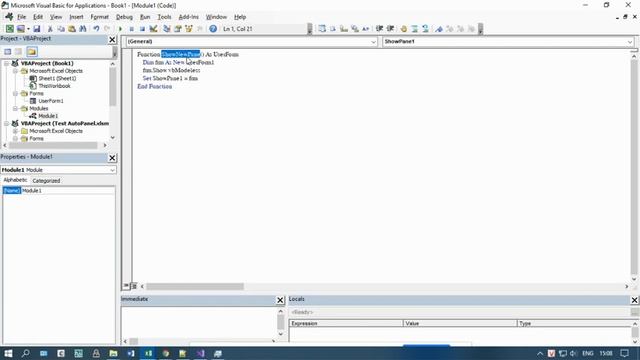Collapse the Modules folder expander
This screenshot has width=640, height=360.
[x=16, y=109]
